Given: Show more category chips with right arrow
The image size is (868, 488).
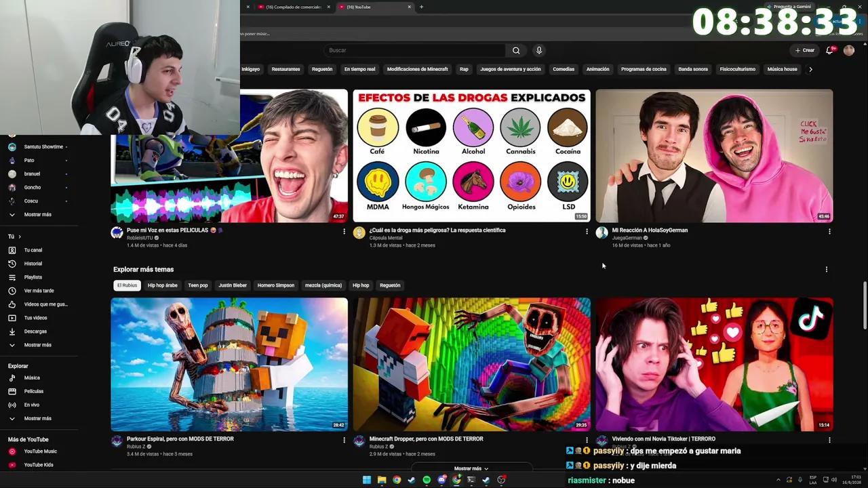Looking at the screenshot, I should pyautogui.click(x=810, y=69).
